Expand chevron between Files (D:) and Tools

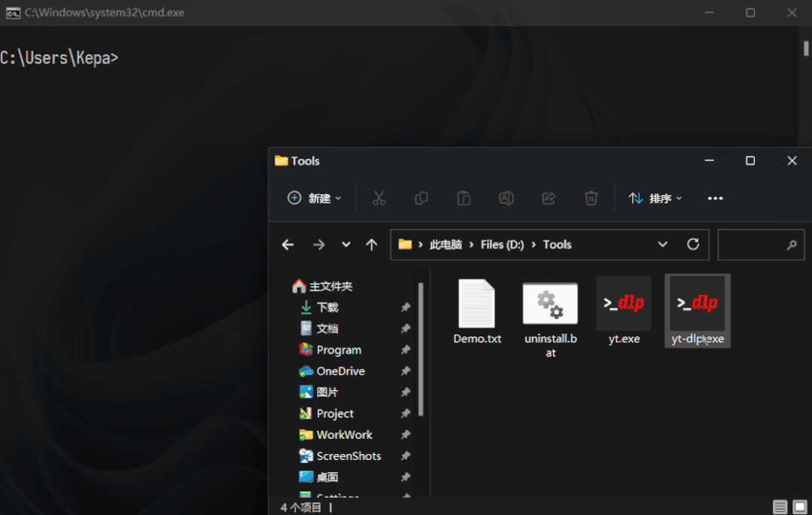(x=534, y=245)
